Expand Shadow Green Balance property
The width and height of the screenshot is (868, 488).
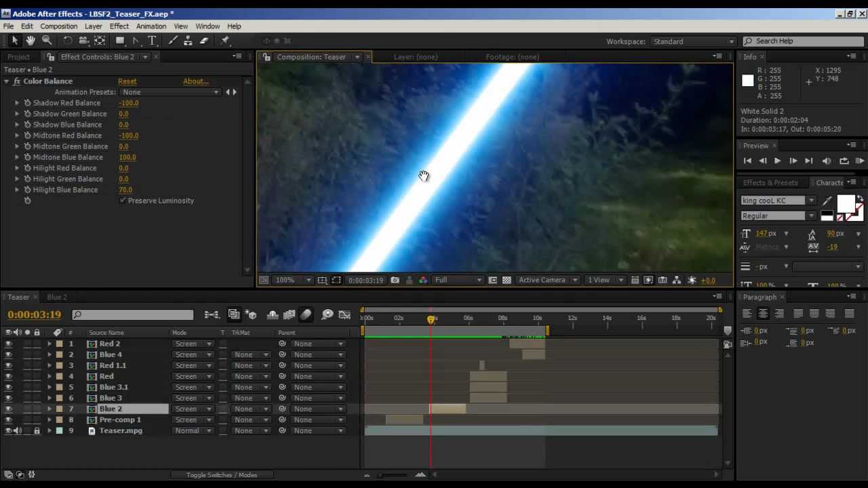17,114
